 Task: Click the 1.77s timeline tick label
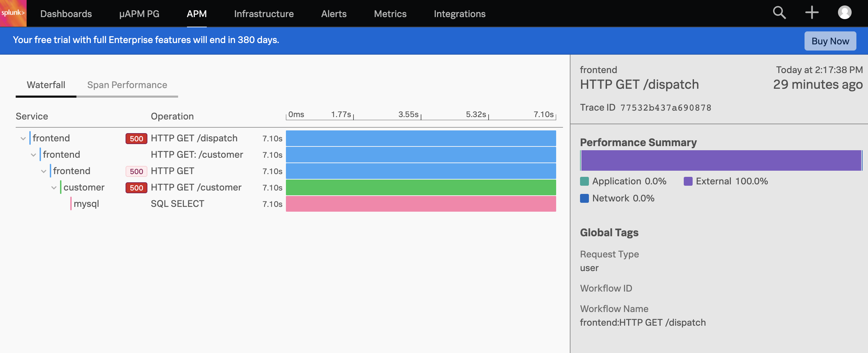click(x=341, y=114)
